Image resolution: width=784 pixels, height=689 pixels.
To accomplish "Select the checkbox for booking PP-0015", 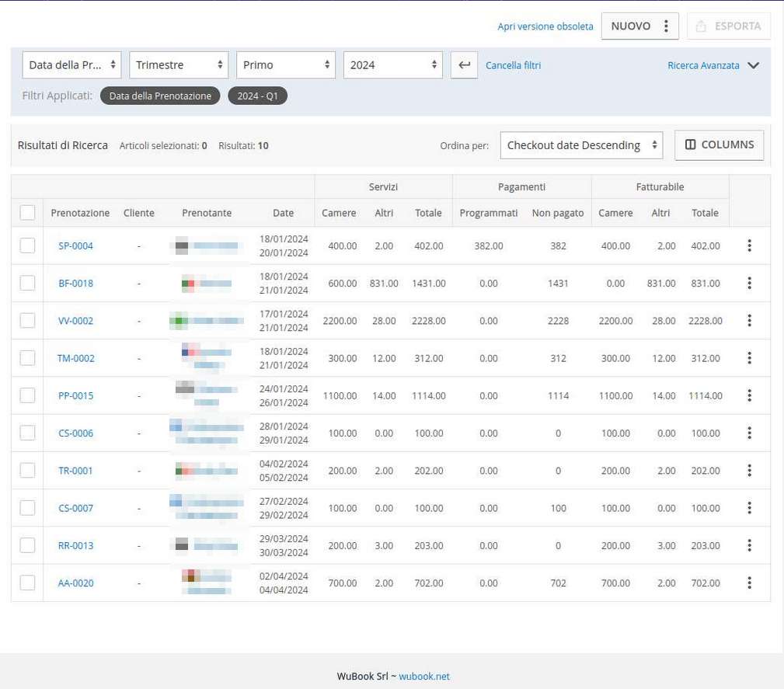I will click(27, 395).
